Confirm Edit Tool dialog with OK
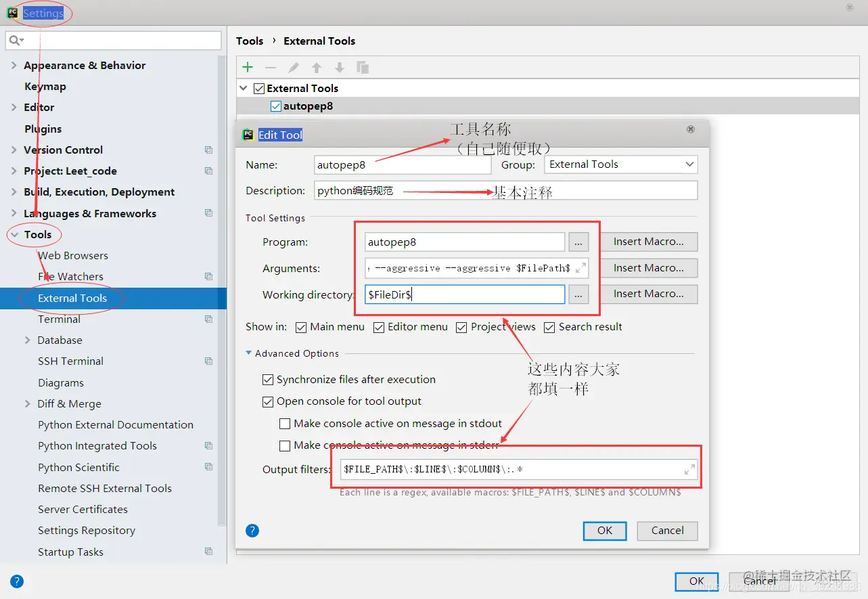This screenshot has height=599, width=868. tap(605, 531)
